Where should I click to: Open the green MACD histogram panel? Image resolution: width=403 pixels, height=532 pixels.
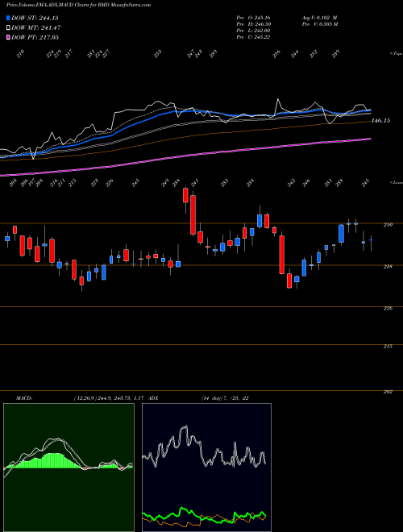coord(69,468)
